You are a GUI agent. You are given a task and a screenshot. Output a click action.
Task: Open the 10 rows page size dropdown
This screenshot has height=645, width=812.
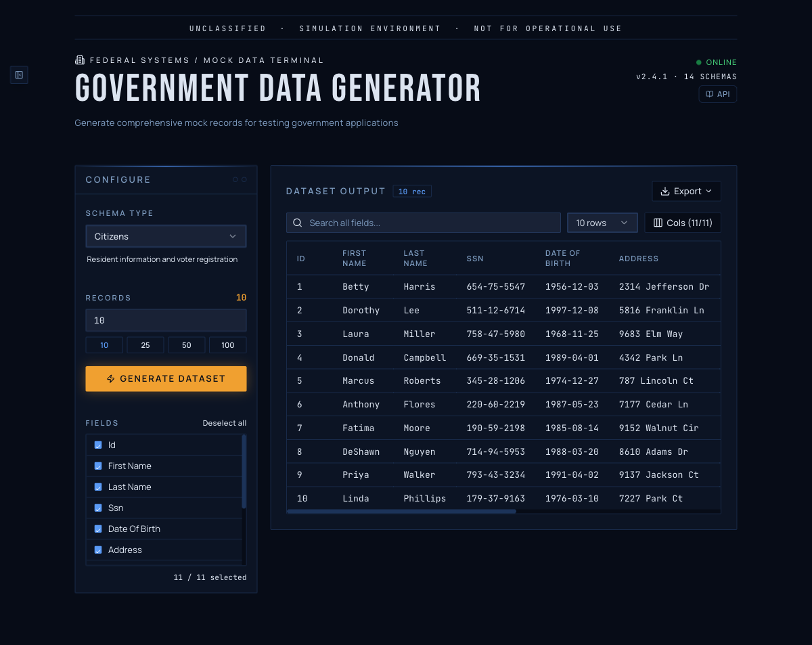(x=602, y=223)
